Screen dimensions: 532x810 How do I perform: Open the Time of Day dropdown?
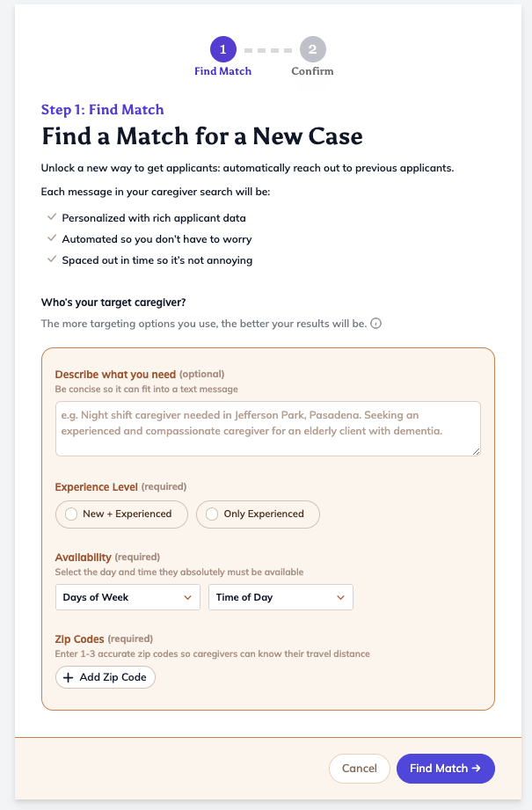coord(281,597)
